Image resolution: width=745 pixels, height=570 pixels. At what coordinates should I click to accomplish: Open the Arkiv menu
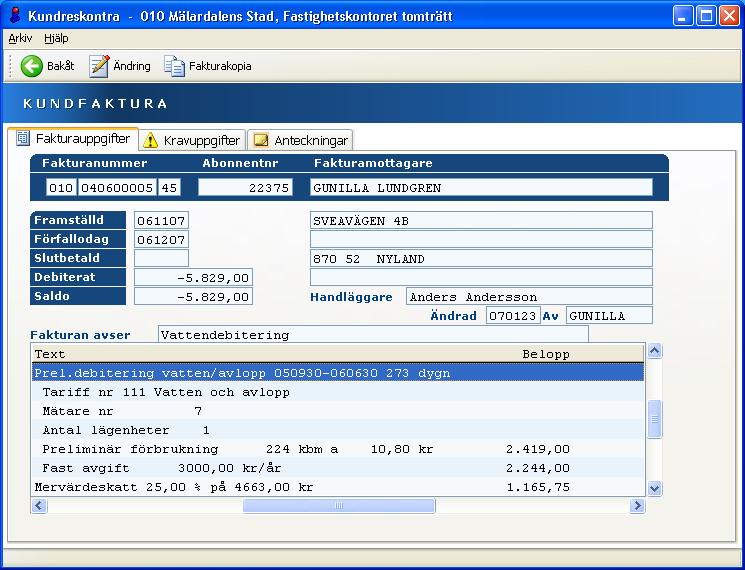tap(20, 38)
